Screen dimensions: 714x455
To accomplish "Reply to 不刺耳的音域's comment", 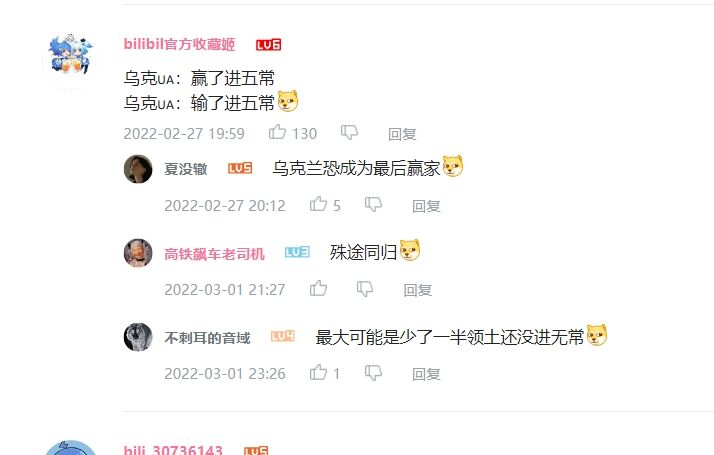I will coord(426,374).
